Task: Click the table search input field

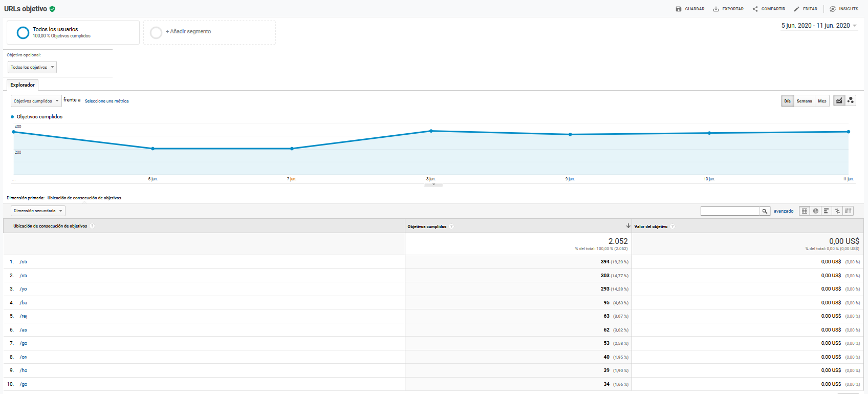Action: coord(730,211)
